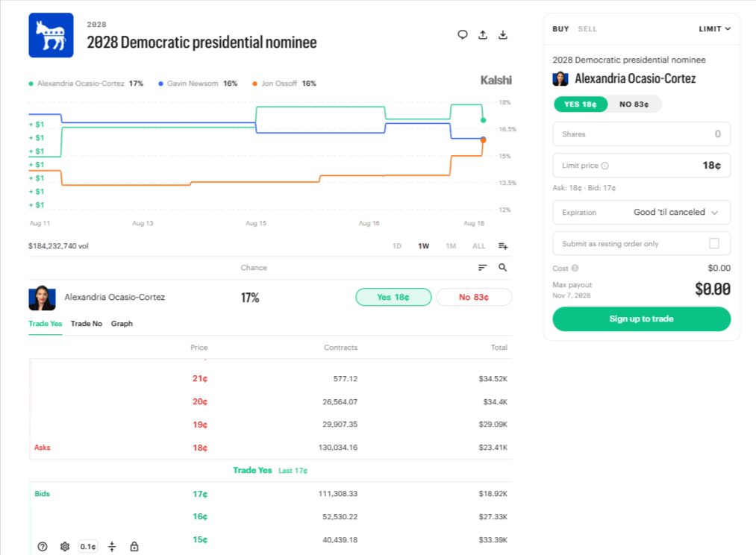Click the 20¢ ask price
The image size is (756, 555).
click(x=200, y=402)
